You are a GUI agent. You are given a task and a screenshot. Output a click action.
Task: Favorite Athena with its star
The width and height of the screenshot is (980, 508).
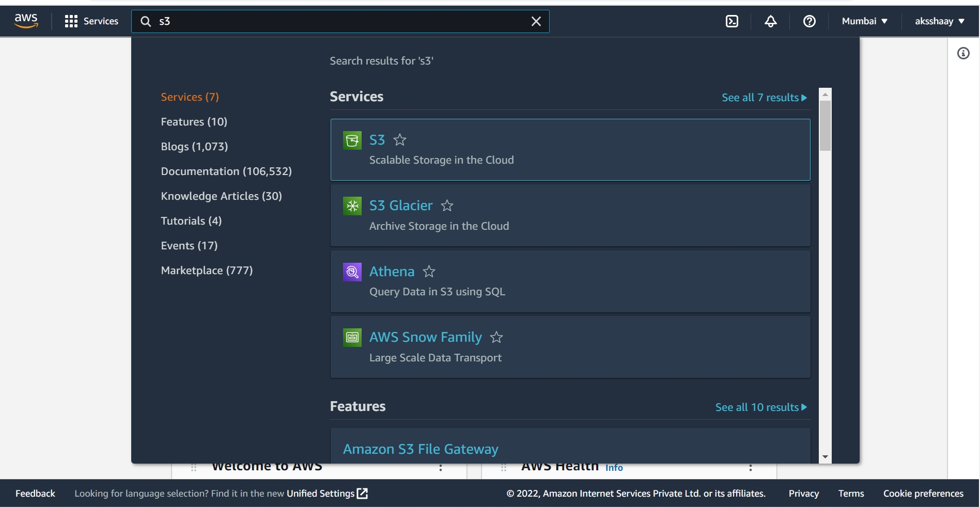pos(429,272)
